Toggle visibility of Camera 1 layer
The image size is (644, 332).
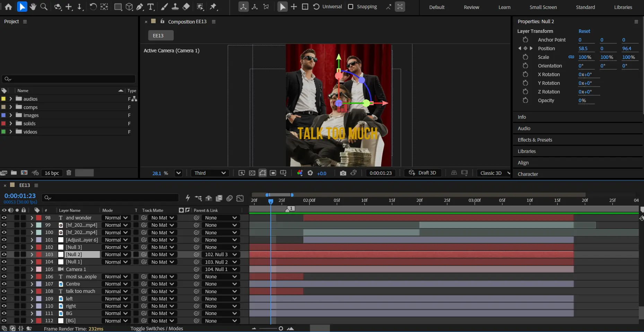pyautogui.click(x=4, y=269)
